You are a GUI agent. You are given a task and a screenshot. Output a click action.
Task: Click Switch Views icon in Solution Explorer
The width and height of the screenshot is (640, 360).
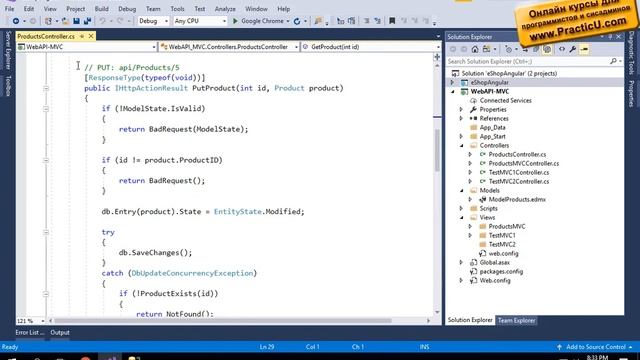[486, 49]
